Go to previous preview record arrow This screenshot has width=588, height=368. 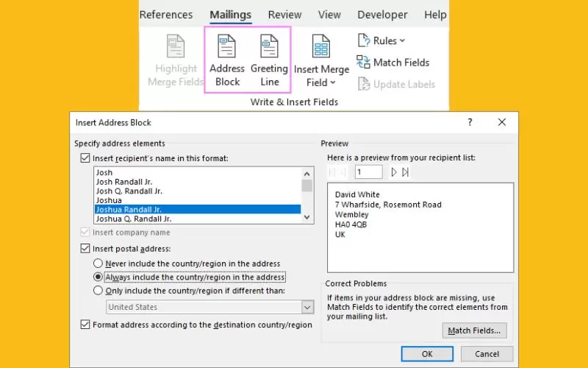(343, 172)
